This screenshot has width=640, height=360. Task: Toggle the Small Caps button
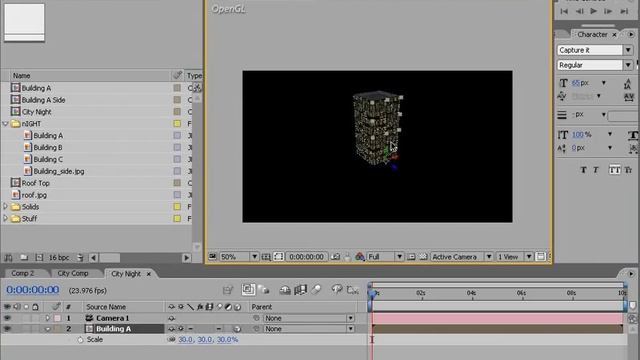tap(629, 170)
